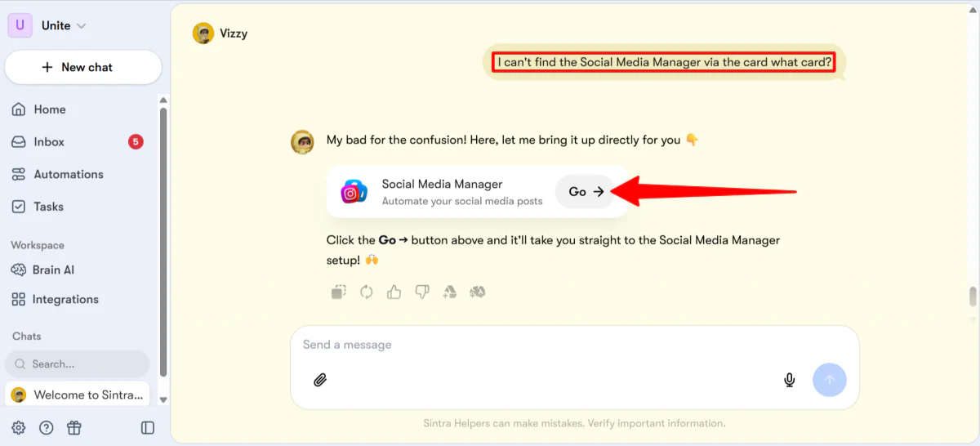
Task: Save reply to Google Drive icon
Action: (x=450, y=292)
